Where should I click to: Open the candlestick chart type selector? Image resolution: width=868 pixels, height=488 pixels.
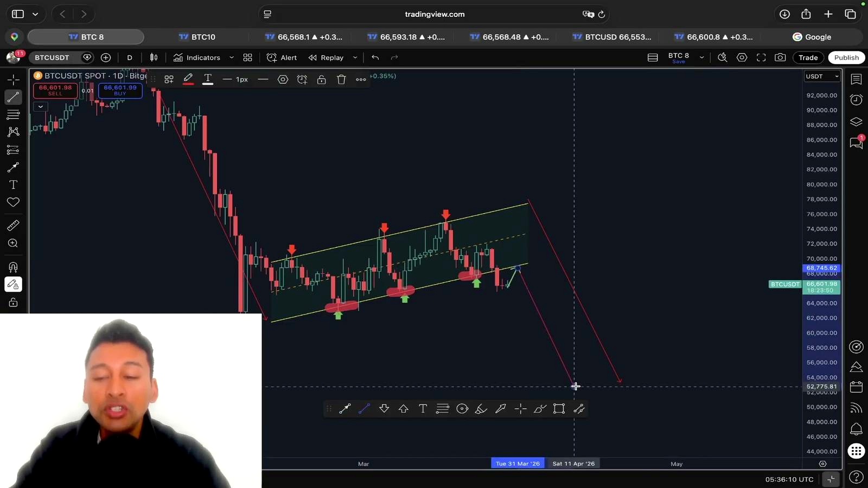pos(154,57)
